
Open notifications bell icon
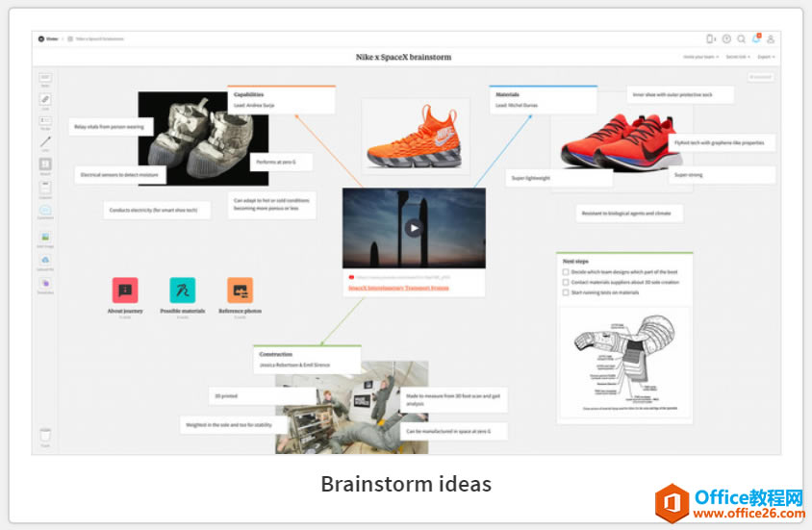pyautogui.click(x=756, y=38)
